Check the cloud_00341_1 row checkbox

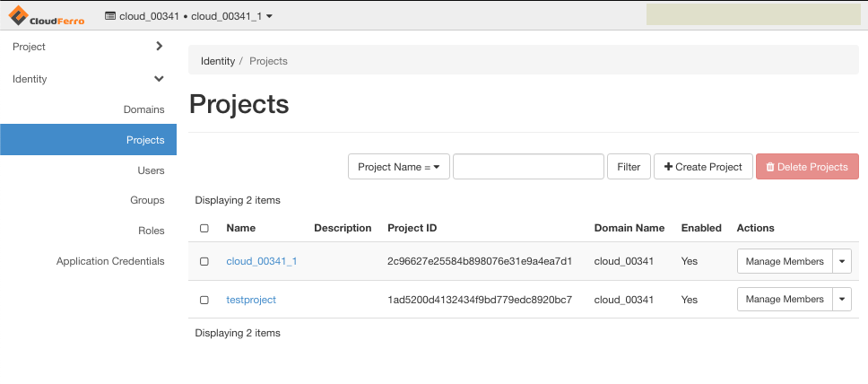pyautogui.click(x=204, y=261)
